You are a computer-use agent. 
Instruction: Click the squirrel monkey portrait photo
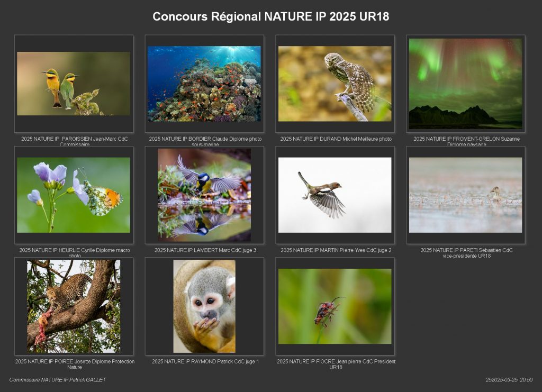pos(204,306)
